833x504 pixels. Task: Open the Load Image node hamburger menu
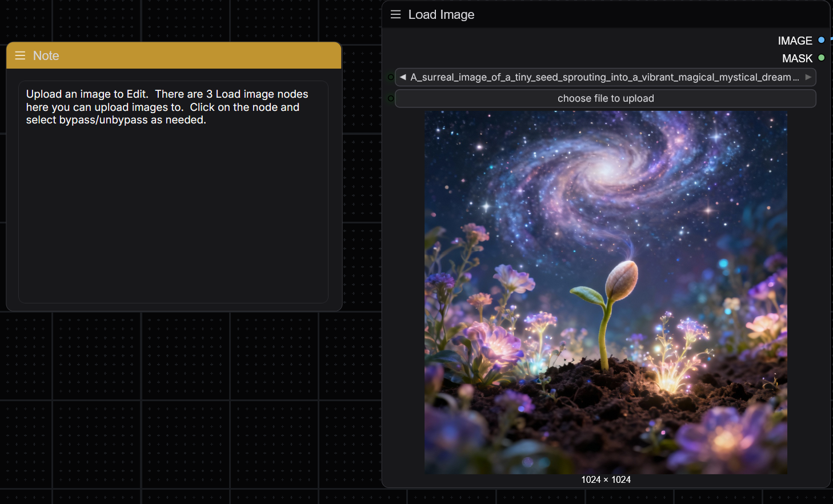point(395,14)
